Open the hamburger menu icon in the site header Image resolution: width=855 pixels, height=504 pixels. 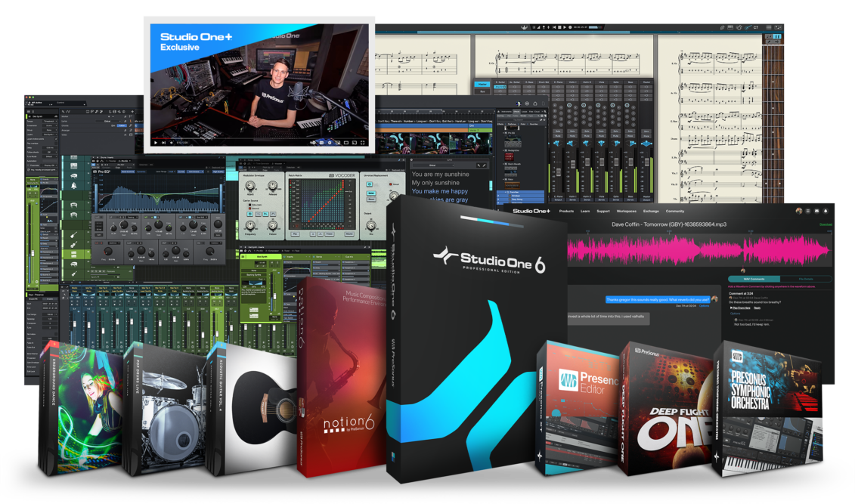(808, 211)
